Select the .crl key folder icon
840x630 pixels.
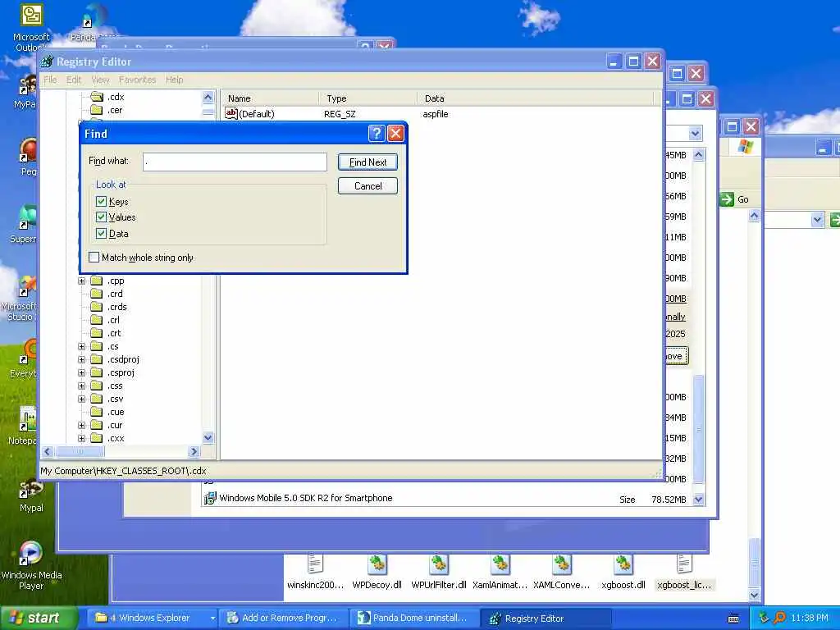coord(97,320)
